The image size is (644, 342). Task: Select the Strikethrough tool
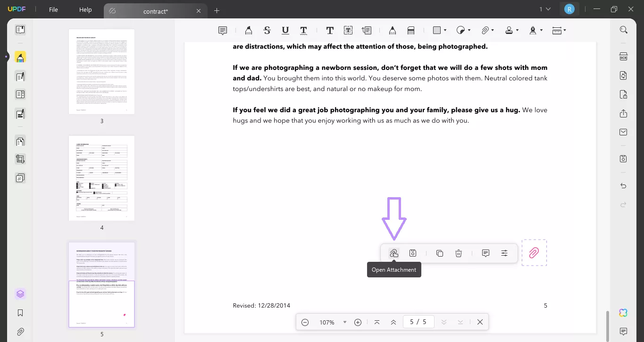point(267,30)
